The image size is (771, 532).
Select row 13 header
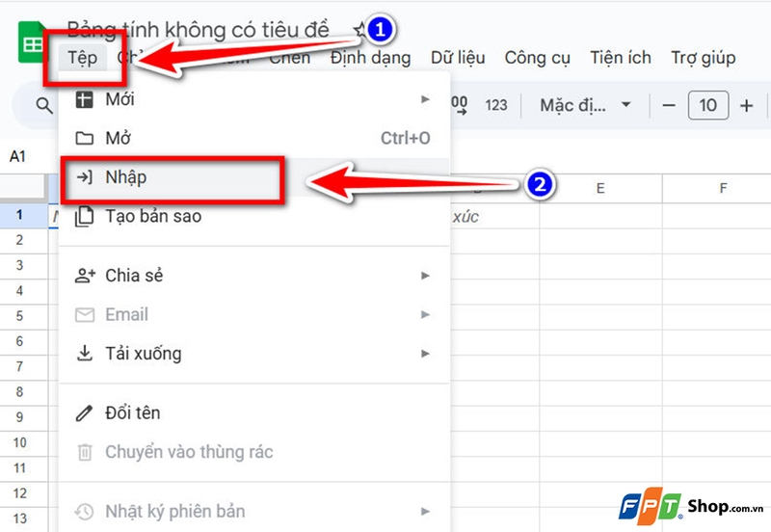pos(23,519)
